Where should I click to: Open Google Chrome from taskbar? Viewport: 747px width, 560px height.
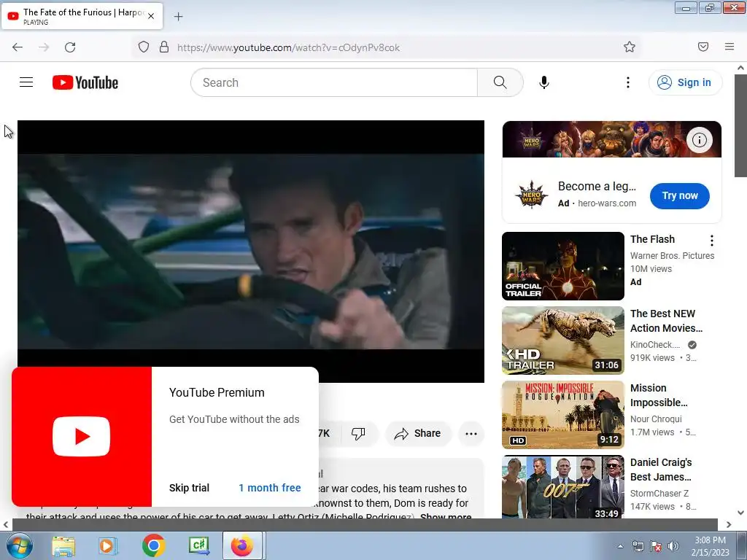pyautogui.click(x=153, y=545)
